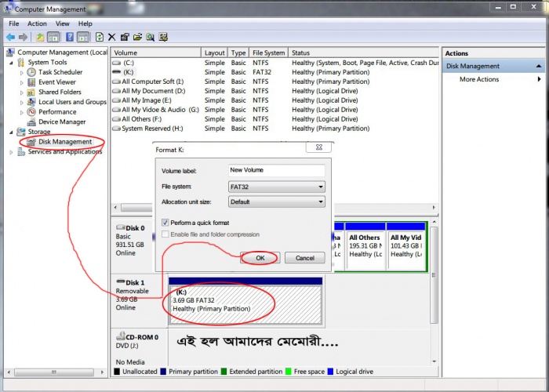Screen dimensions: 549x392
Task: Collapse the System Tools tree node
Action: [11, 63]
